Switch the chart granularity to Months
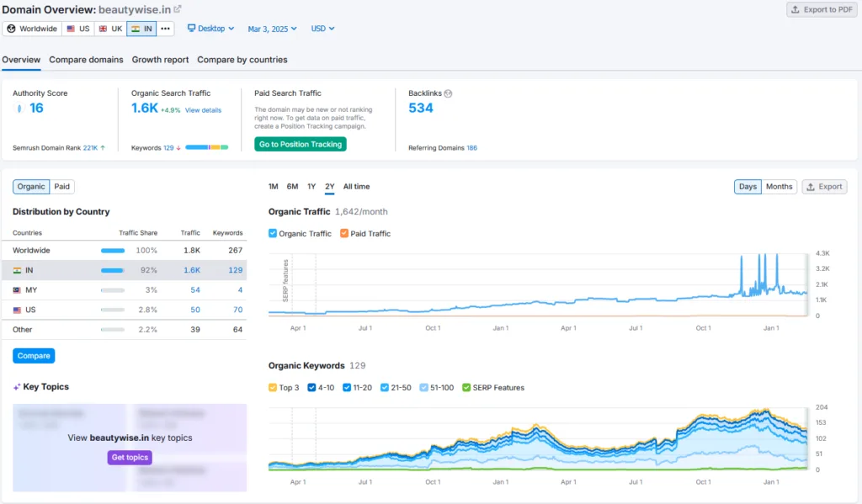The height and width of the screenshot is (504, 862). [x=779, y=187]
